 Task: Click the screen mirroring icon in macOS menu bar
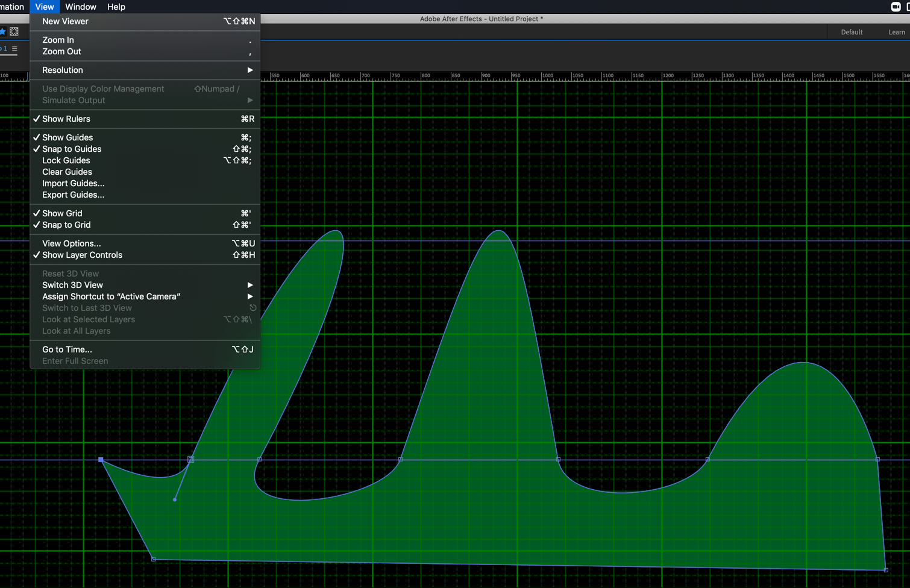pos(896,7)
